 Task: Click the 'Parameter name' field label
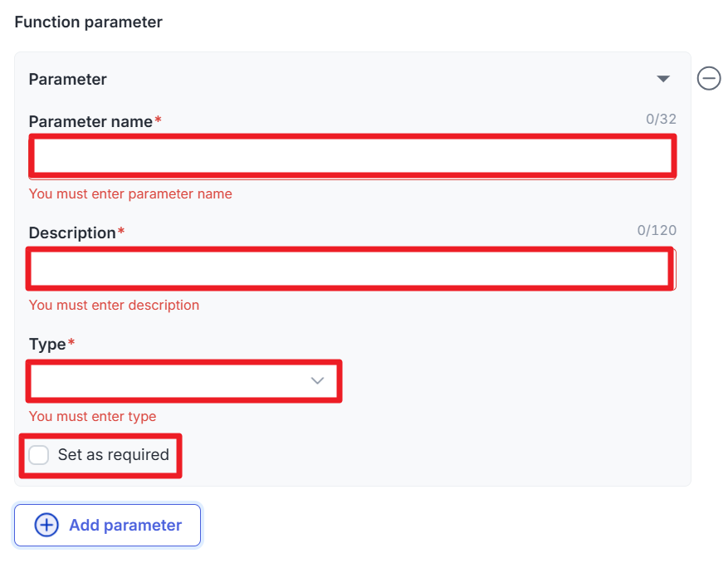click(90, 121)
